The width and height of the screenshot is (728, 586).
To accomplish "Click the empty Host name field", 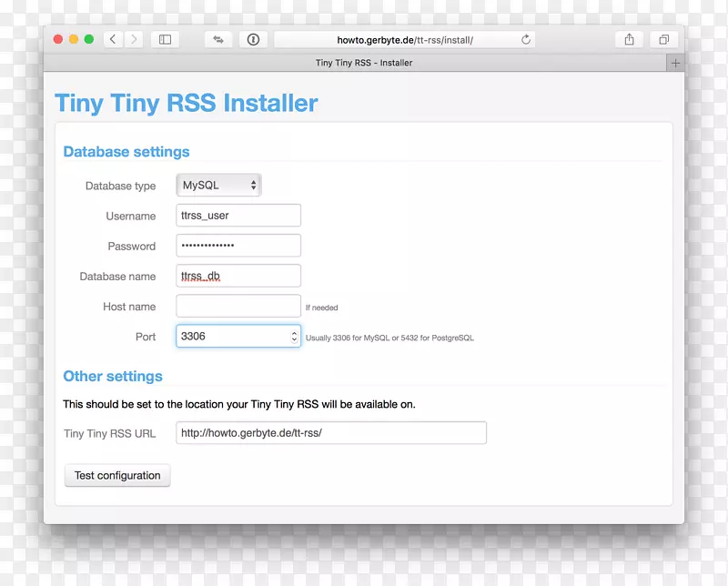I will (238, 307).
